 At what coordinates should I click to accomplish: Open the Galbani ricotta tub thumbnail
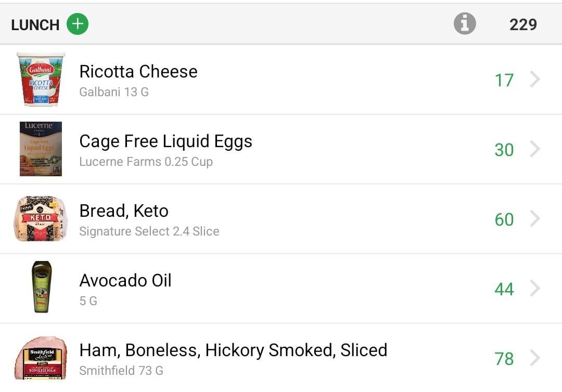[41, 79]
